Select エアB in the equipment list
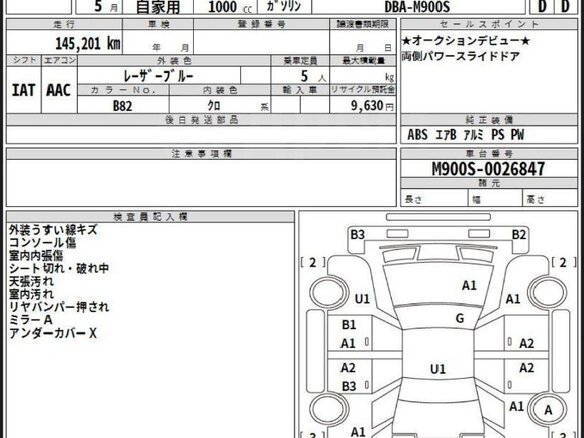The width and height of the screenshot is (584, 438). tap(446, 135)
